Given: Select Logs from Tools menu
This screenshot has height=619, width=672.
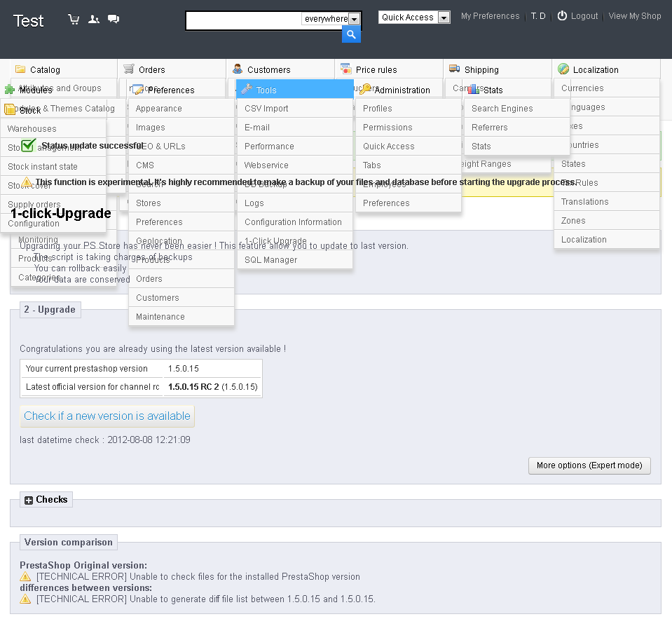Looking at the screenshot, I should click(295, 203).
